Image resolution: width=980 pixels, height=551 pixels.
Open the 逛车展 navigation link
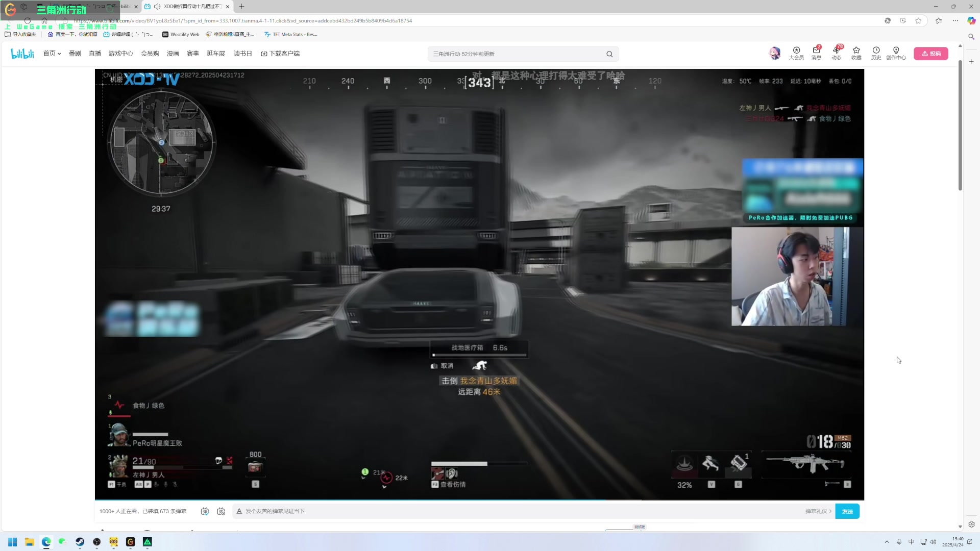click(x=216, y=54)
